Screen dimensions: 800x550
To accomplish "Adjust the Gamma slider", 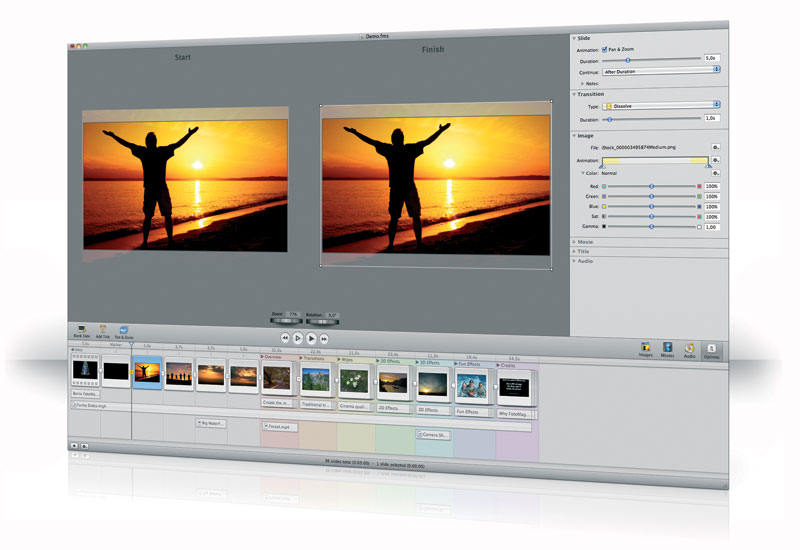I will pyautogui.click(x=652, y=227).
